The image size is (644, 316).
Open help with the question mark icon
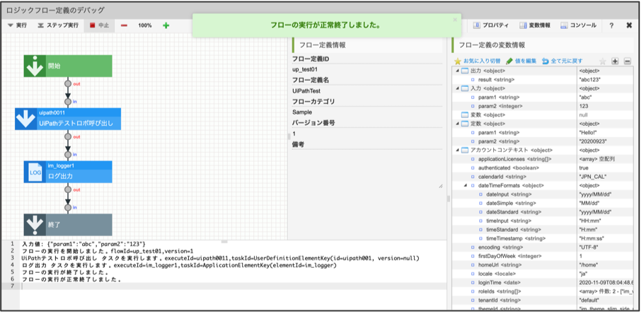coord(611,25)
